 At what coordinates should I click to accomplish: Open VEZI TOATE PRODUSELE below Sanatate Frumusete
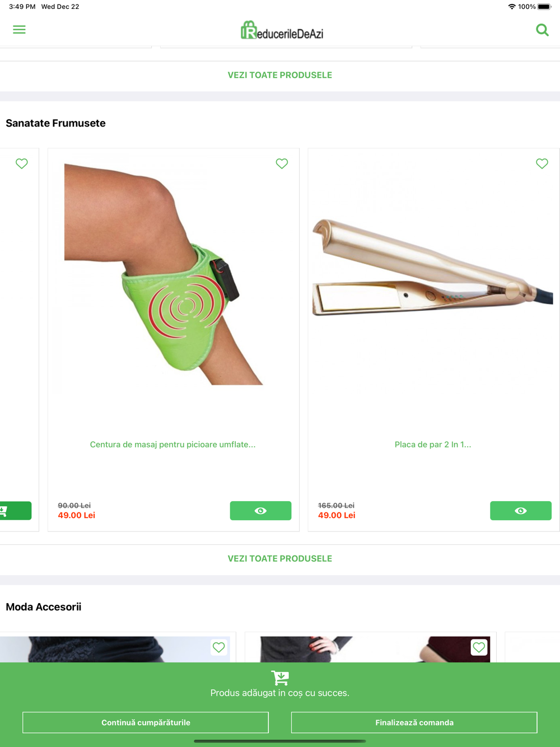click(280, 559)
